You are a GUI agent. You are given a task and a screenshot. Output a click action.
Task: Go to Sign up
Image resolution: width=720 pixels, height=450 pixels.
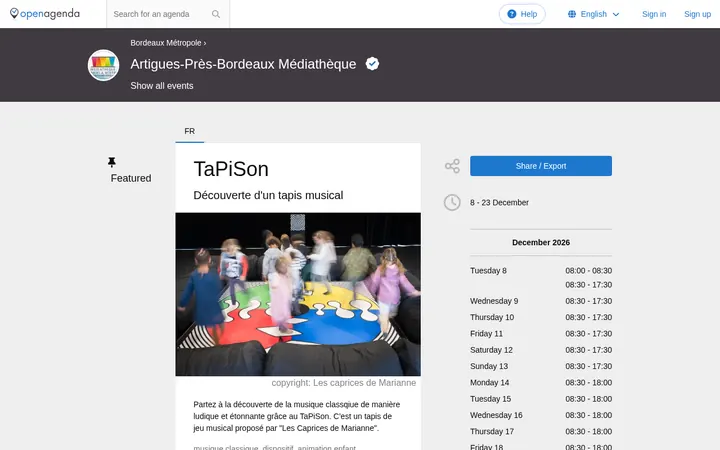698,14
